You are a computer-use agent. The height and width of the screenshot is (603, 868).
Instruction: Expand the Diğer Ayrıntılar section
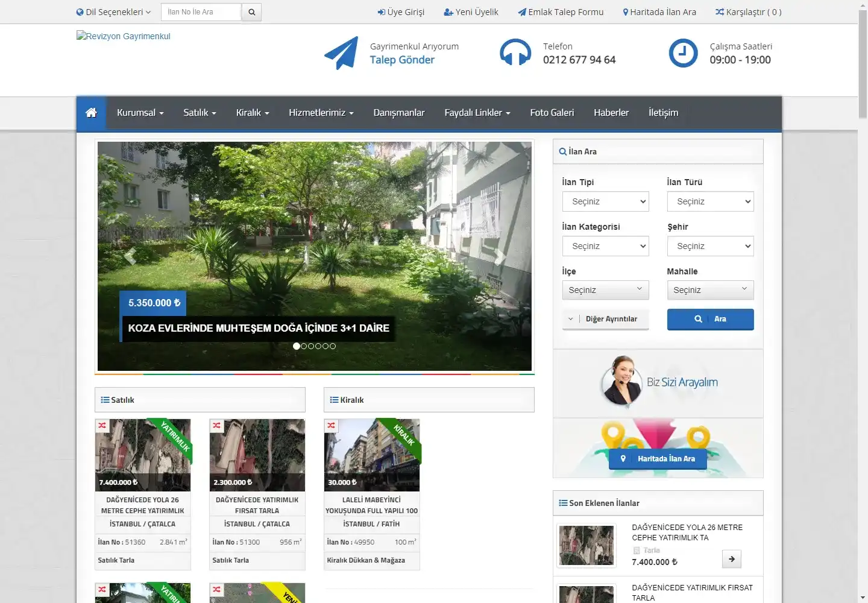pos(606,319)
